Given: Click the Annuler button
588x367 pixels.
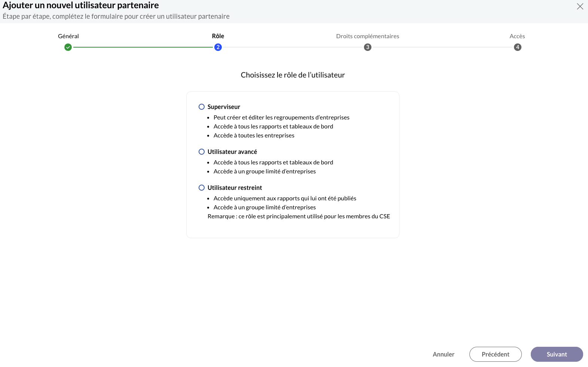Looking at the screenshot, I should [x=444, y=354].
